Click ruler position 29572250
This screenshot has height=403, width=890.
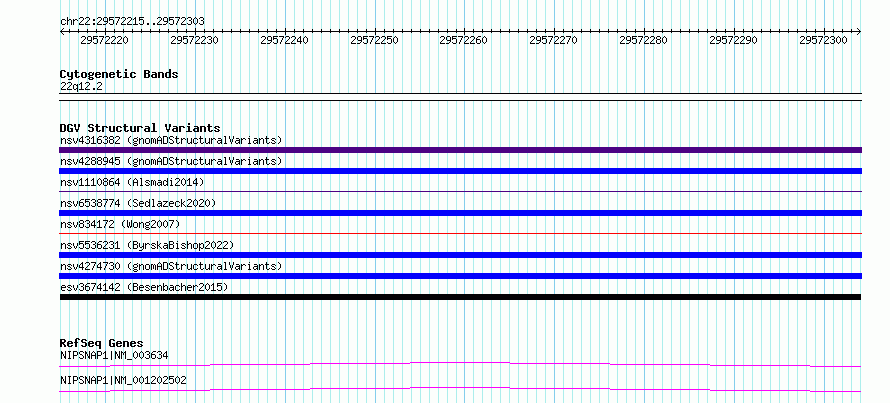[x=374, y=40]
